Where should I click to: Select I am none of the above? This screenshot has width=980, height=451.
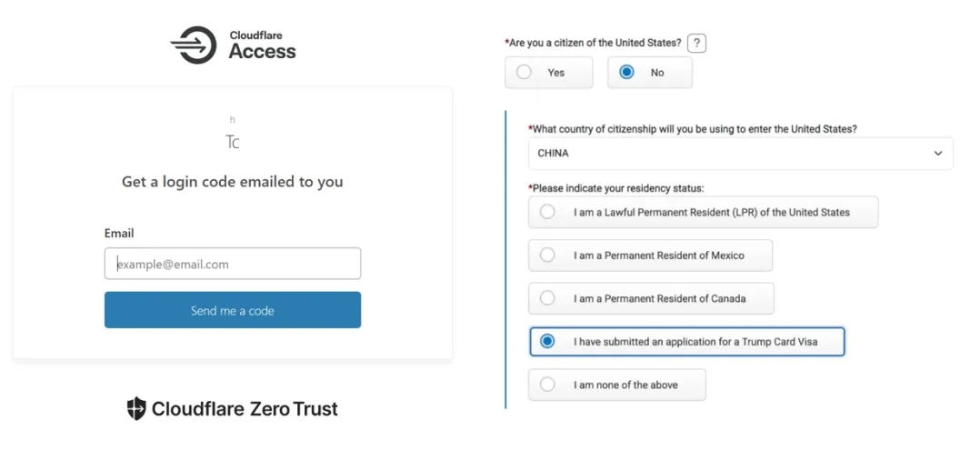[547, 385]
